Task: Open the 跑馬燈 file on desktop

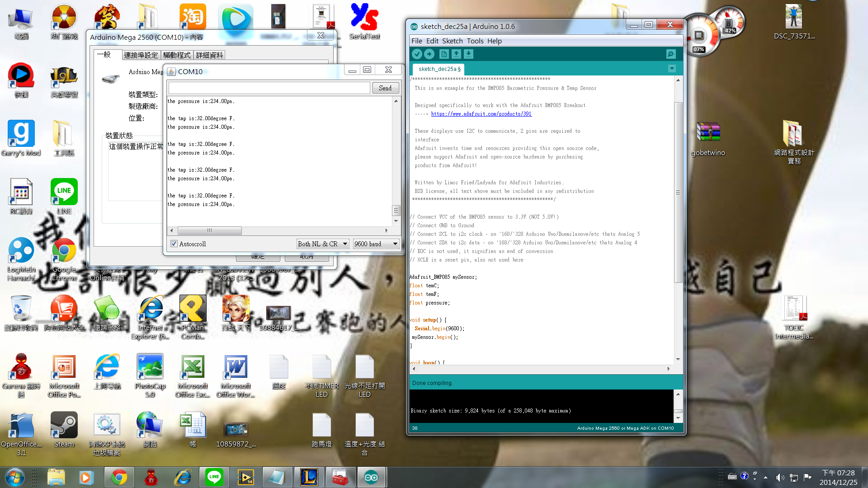Action: 322,430
